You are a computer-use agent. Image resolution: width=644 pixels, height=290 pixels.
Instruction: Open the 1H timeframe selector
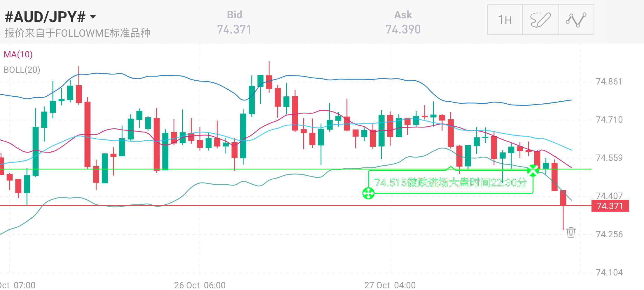click(x=505, y=20)
